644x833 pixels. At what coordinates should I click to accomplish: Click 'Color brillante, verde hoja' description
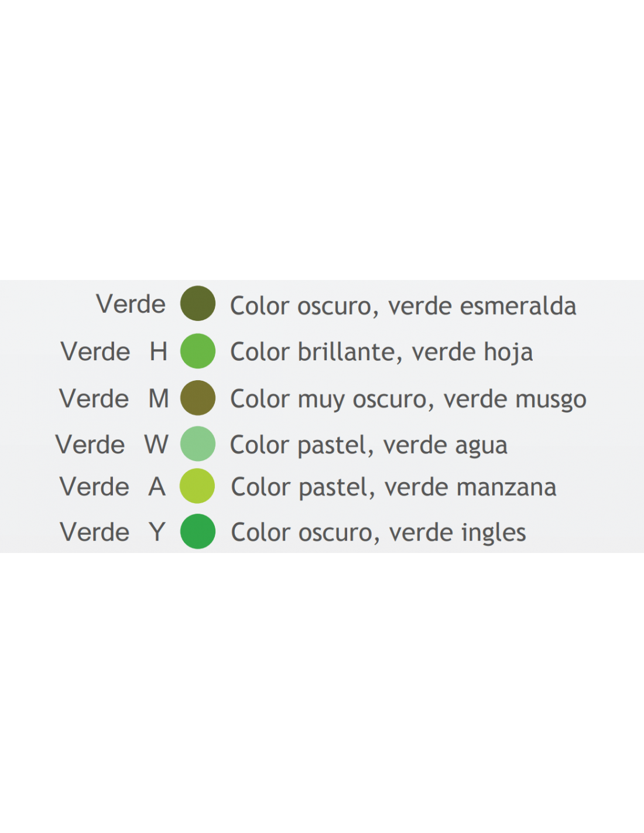[382, 352]
